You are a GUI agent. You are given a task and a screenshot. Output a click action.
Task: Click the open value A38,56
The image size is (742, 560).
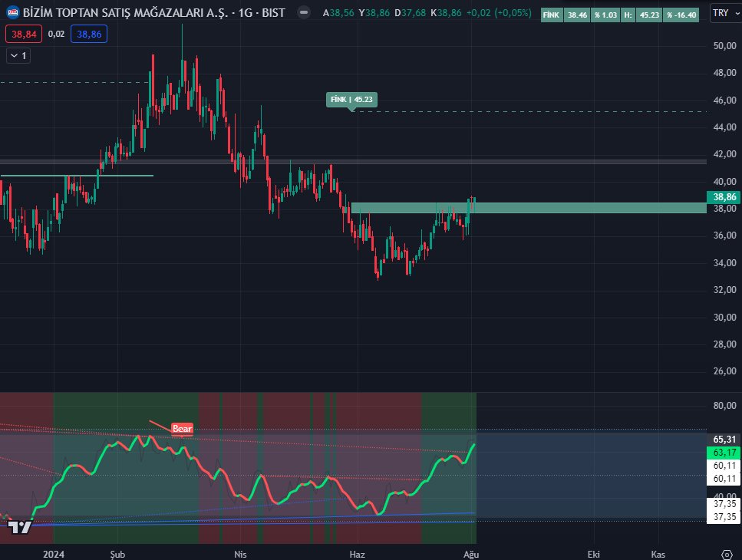tap(338, 13)
